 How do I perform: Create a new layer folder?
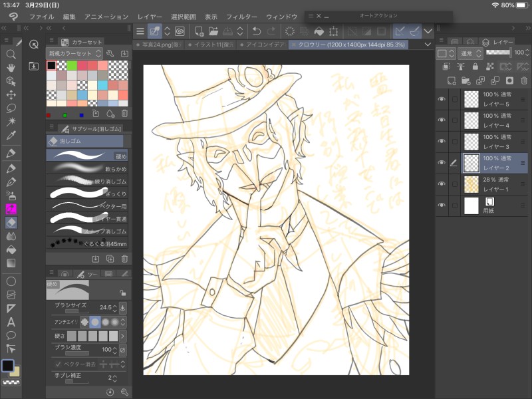click(x=466, y=80)
